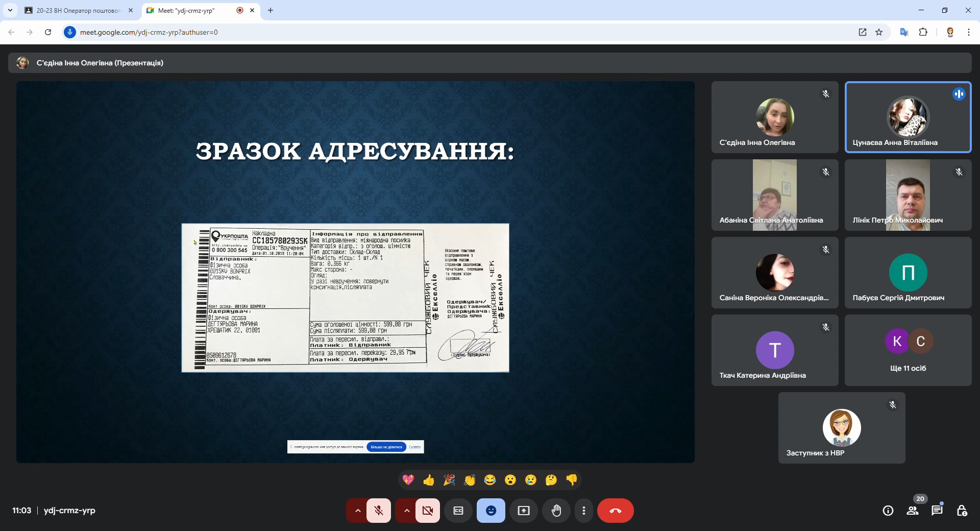Screen dimensions: 980x531
Task: Open more options three-dot menu in call bar
Action: click(x=584, y=511)
